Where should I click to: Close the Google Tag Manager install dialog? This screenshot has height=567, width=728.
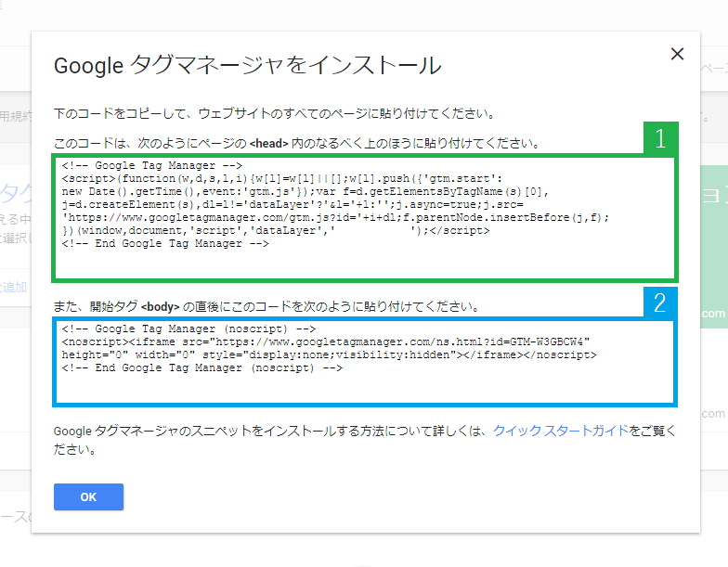tap(677, 55)
